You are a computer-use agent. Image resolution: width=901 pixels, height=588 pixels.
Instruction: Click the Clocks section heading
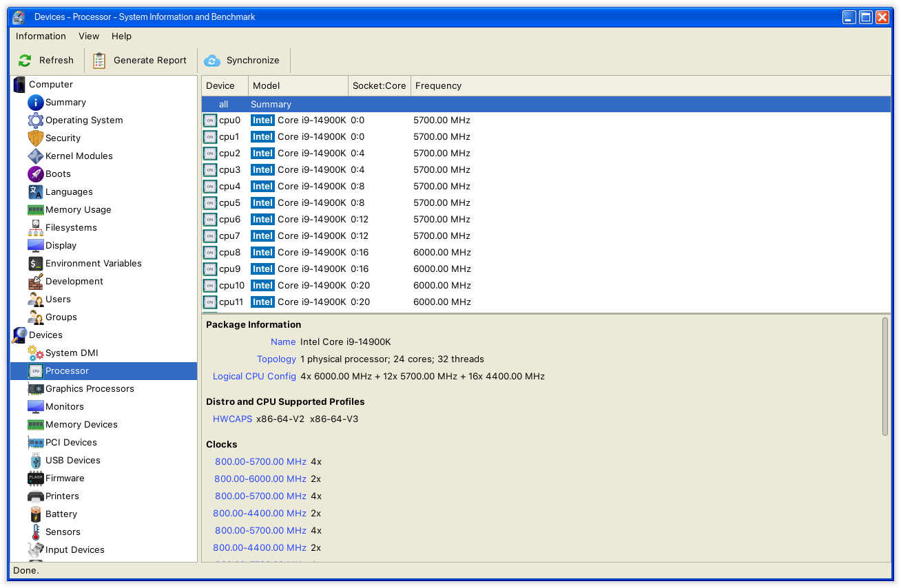(221, 445)
